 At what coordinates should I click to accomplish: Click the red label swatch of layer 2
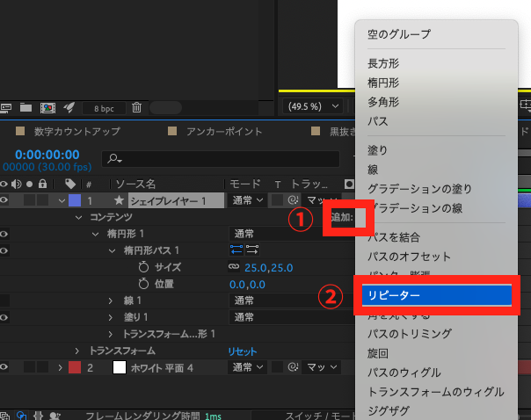74,367
